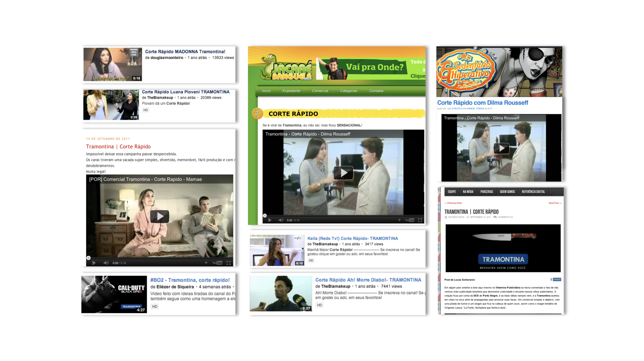Open the Contatos menu item
The height and width of the screenshot is (361, 644).
pos(376,91)
